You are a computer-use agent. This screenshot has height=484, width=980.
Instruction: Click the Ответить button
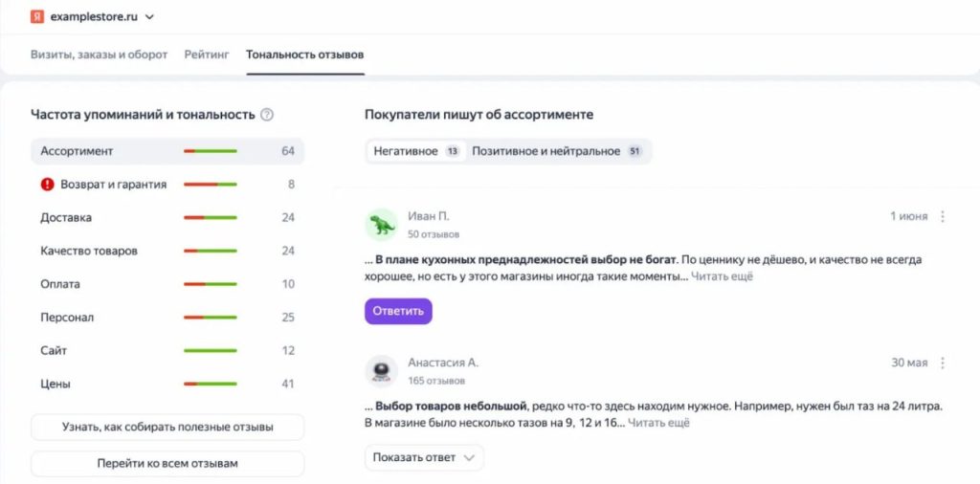click(x=398, y=311)
